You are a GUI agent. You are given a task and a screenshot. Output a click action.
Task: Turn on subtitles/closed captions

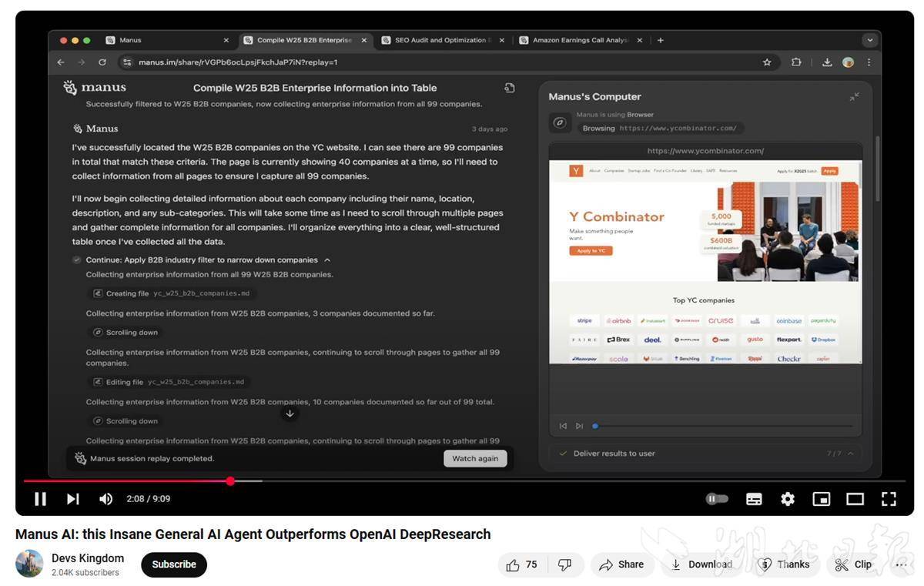pyautogui.click(x=754, y=499)
